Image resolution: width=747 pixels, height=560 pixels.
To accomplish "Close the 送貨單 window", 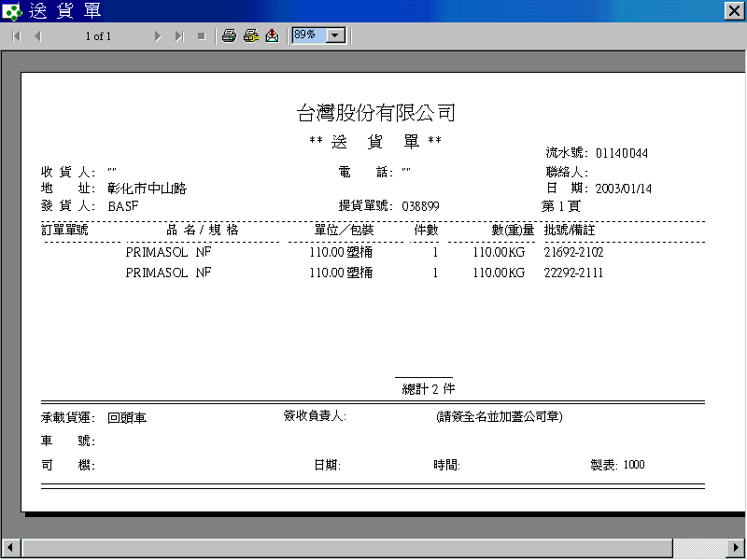I will tap(734, 10).
